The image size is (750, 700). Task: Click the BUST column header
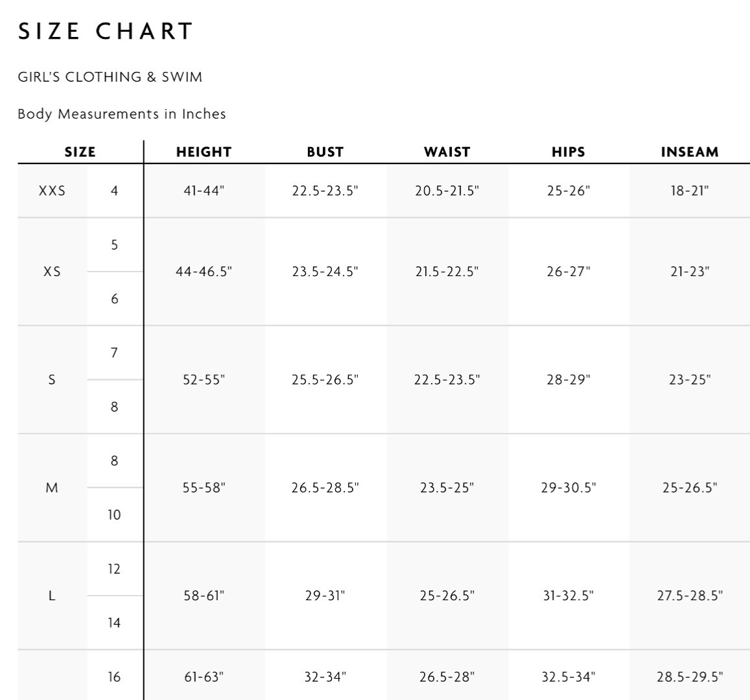325,152
